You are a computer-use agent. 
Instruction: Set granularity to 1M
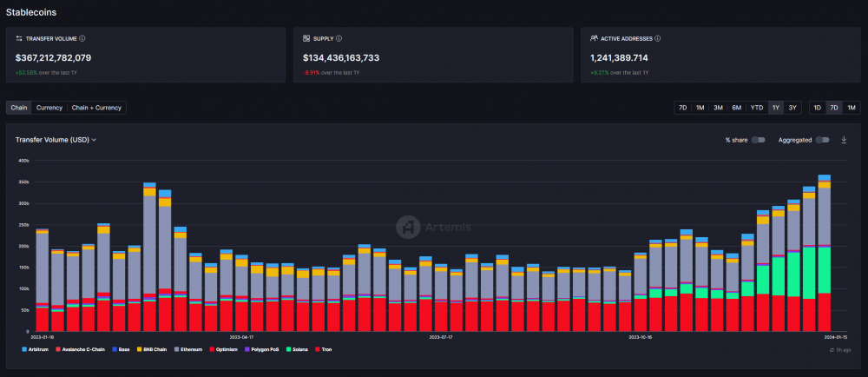pyautogui.click(x=851, y=108)
